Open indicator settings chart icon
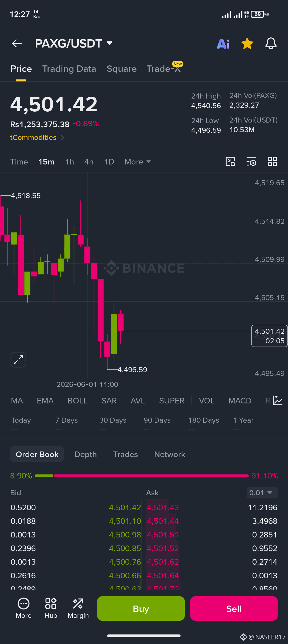Image resolution: width=288 pixels, height=644 pixels. point(278,400)
